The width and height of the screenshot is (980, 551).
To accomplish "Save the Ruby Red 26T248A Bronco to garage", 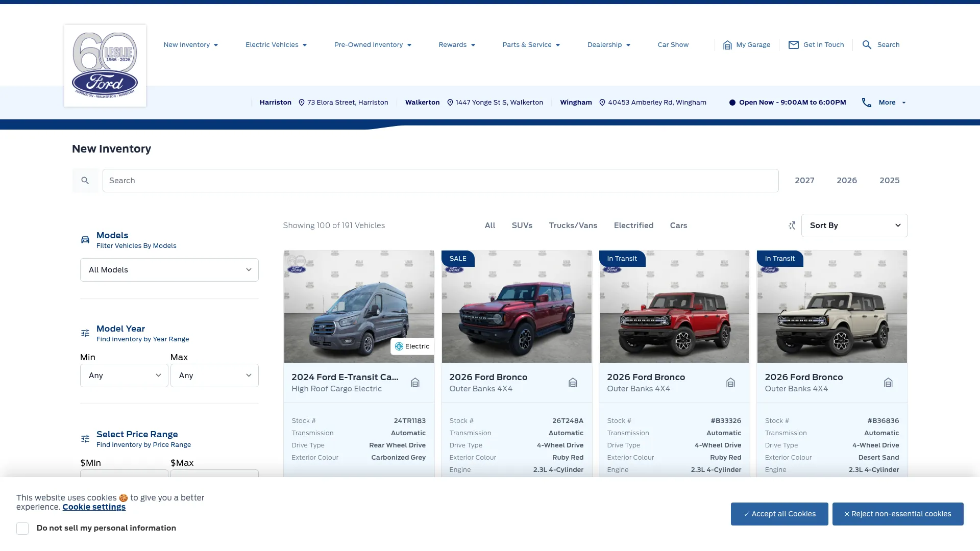I will coord(573,383).
